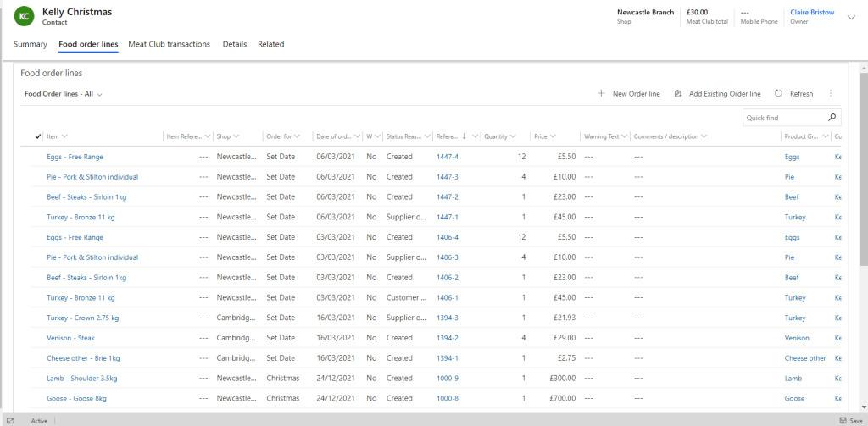Click the pop-out icon in bottom-left status bar

[10, 420]
